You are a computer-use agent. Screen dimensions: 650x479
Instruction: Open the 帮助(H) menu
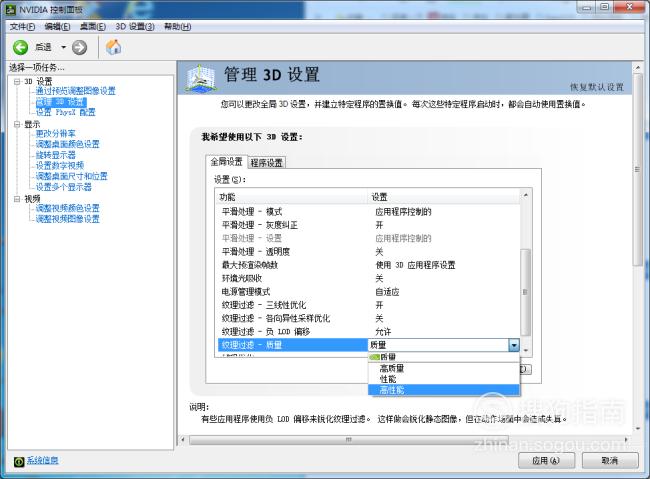pos(177,27)
